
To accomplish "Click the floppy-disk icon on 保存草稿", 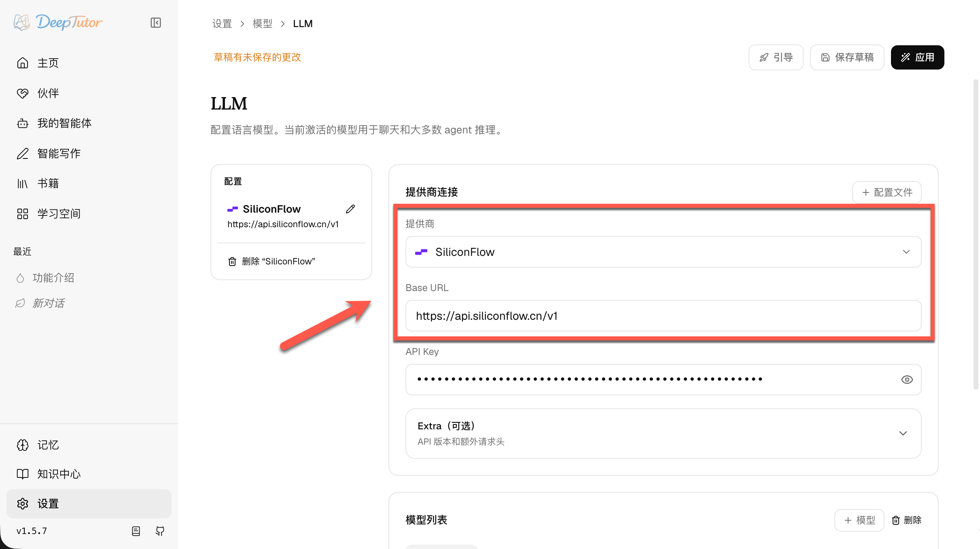I will point(825,57).
